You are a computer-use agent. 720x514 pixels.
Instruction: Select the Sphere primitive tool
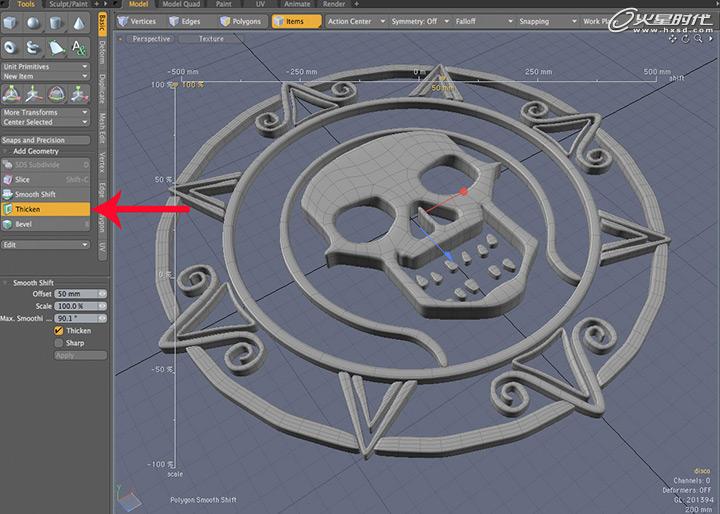click(x=34, y=23)
